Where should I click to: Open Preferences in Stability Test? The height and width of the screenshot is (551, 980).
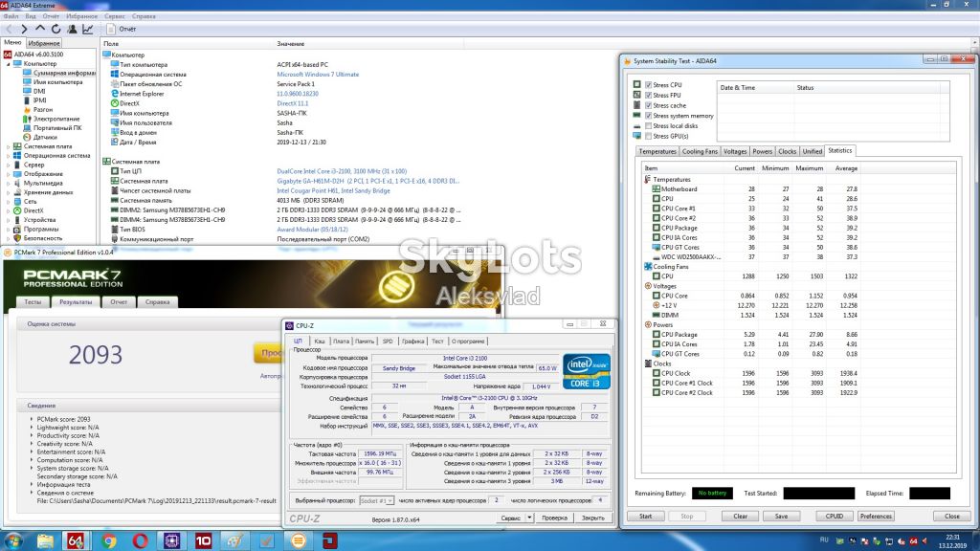[x=876, y=516]
